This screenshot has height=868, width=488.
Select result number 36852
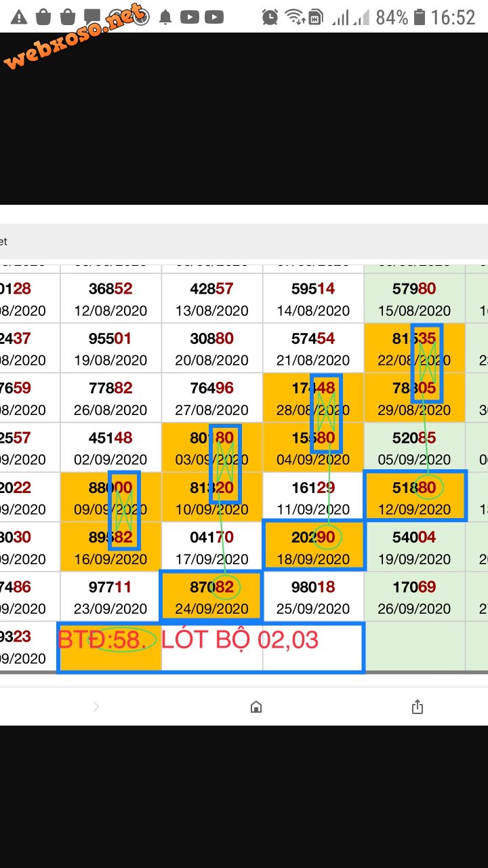tap(110, 289)
